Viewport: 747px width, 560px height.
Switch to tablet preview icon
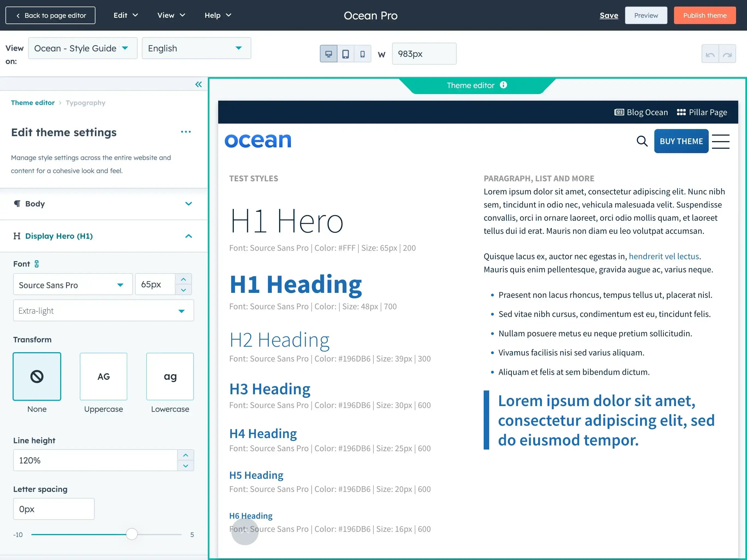345,54
